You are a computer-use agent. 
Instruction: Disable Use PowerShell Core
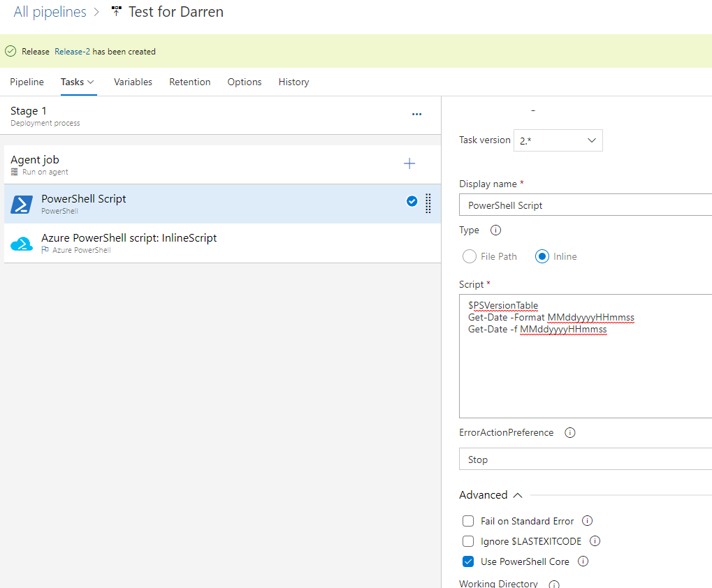(467, 561)
